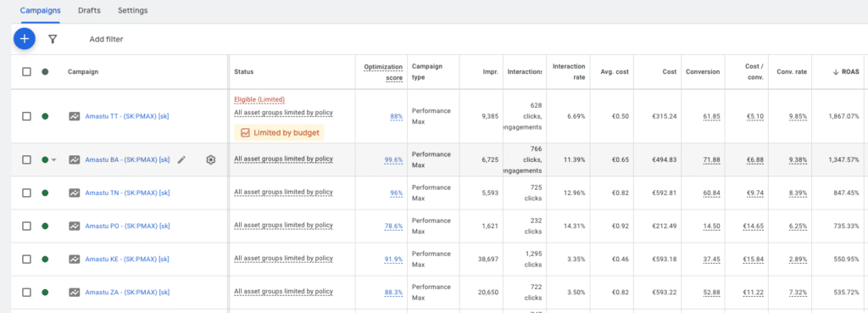Click the edit pencil for Amastu BA
The width and height of the screenshot is (868, 313).
point(181,159)
